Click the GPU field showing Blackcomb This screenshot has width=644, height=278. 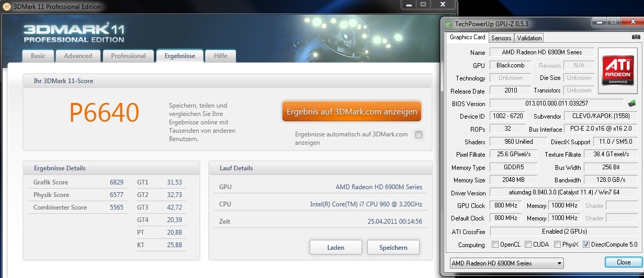(x=511, y=65)
